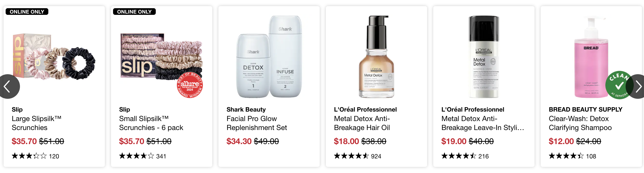The image size is (644, 173).
Task: Open Facial Pro Glow Replenishment Set link
Action: coord(257,123)
